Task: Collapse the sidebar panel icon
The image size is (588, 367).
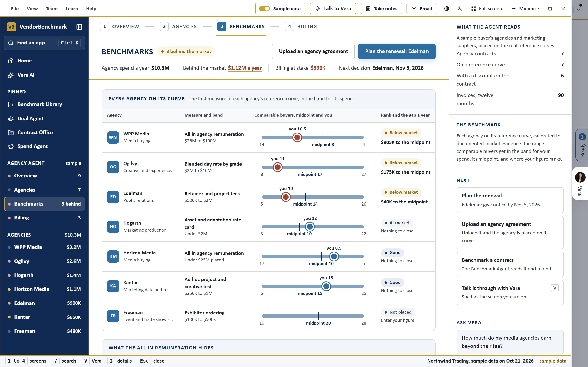Action: coord(79,27)
